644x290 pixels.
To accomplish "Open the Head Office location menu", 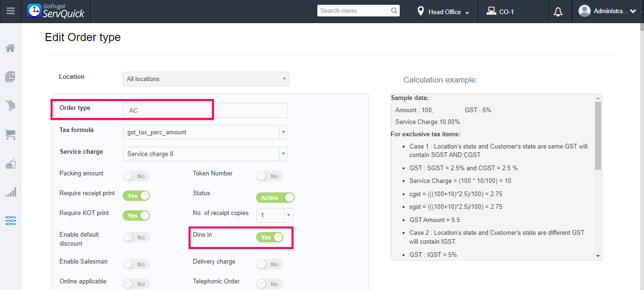I will click(444, 12).
